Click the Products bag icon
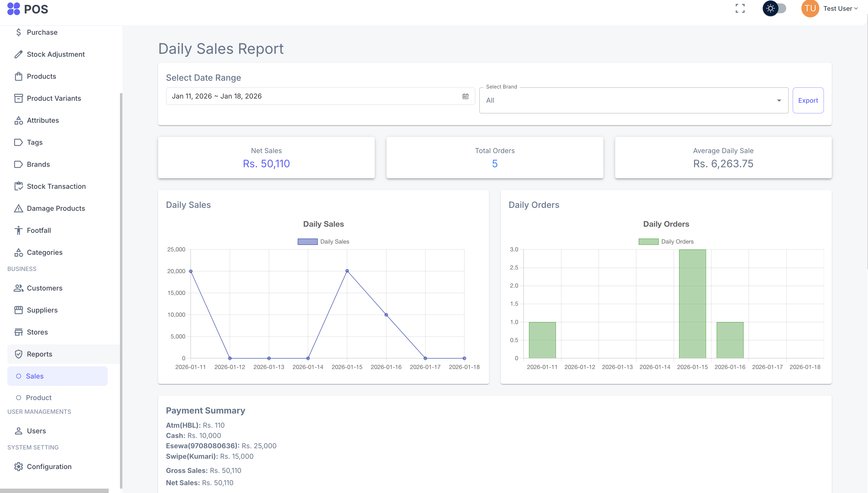The image size is (868, 493). click(x=18, y=76)
